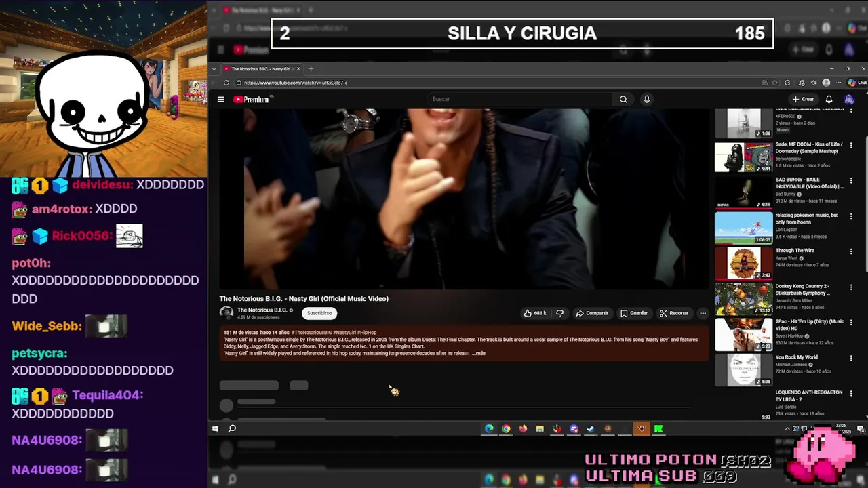This screenshot has height=488, width=868.
Task: Share the video with Compartir
Action: click(592, 313)
